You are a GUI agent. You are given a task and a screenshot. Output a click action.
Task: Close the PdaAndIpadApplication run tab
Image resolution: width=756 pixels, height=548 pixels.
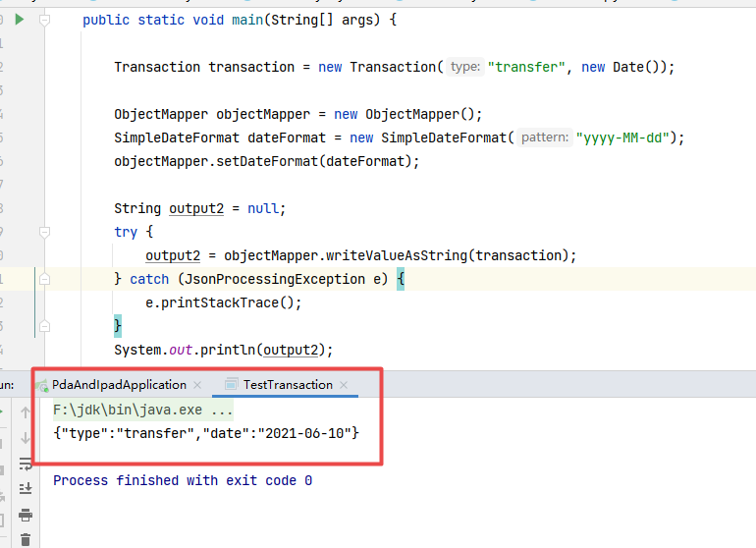click(197, 385)
